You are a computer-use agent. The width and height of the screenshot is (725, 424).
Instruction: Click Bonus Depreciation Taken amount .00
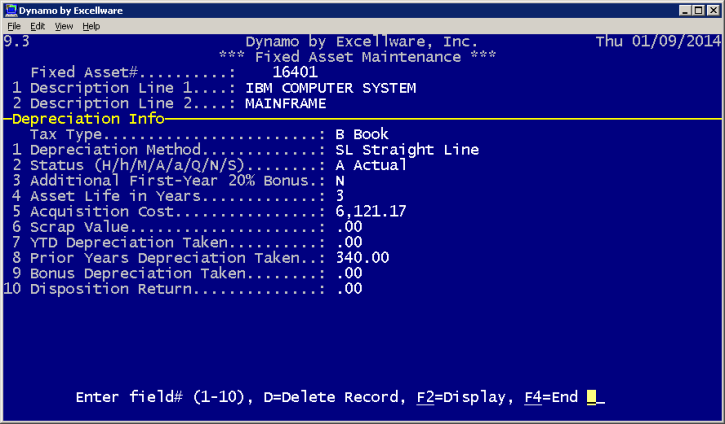point(350,273)
